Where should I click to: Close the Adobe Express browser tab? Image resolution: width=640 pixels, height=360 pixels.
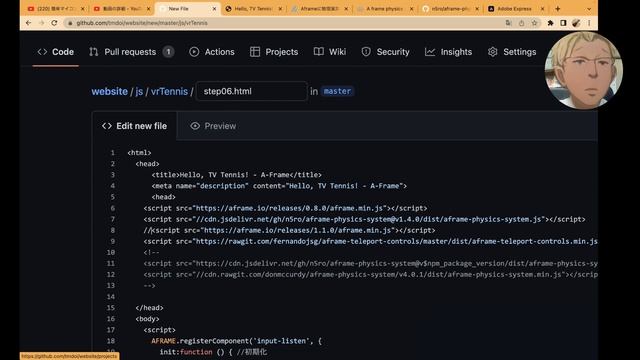pos(542,9)
